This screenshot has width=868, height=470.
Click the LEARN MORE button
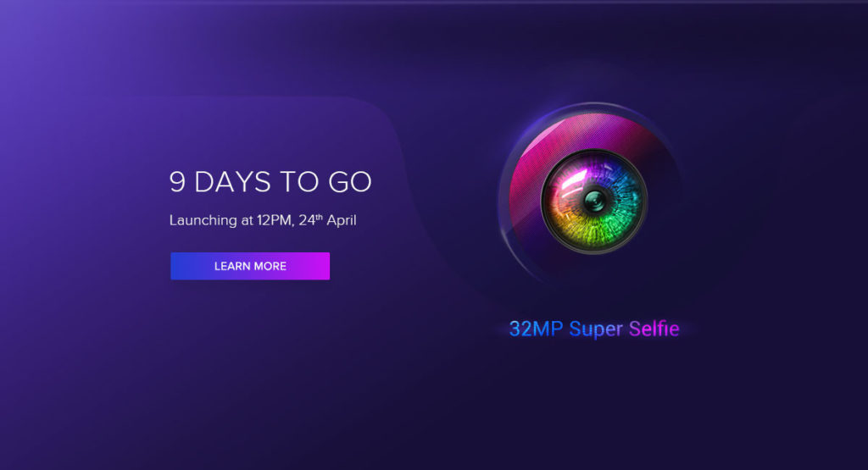[x=250, y=266]
